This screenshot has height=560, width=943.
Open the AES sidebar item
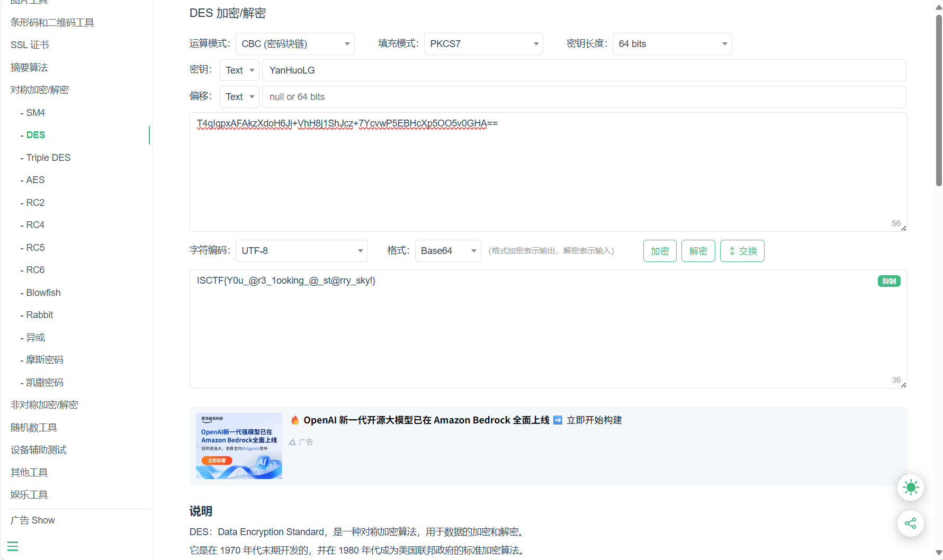click(35, 180)
